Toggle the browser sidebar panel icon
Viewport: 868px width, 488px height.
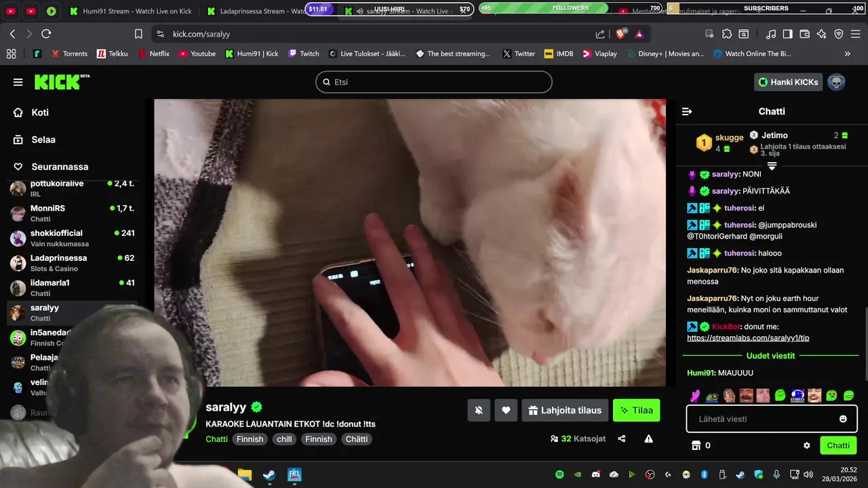[x=787, y=34]
